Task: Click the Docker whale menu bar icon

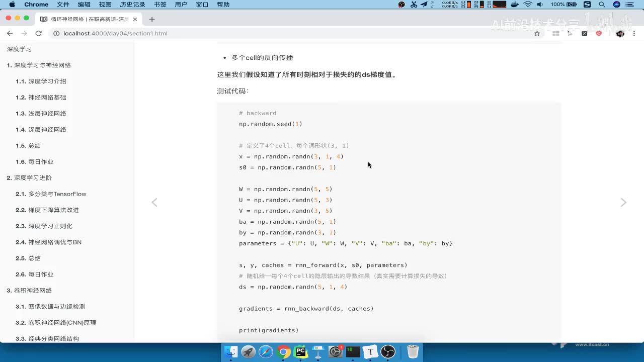Action: (515, 5)
